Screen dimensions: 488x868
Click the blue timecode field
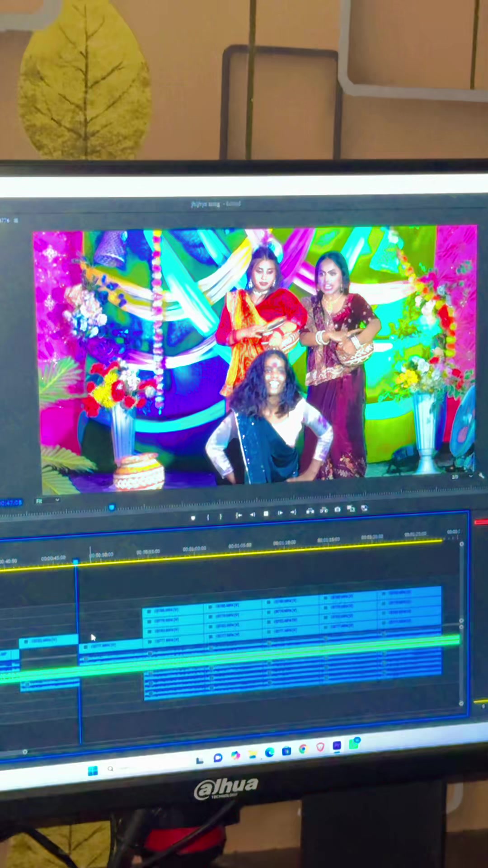(10, 503)
